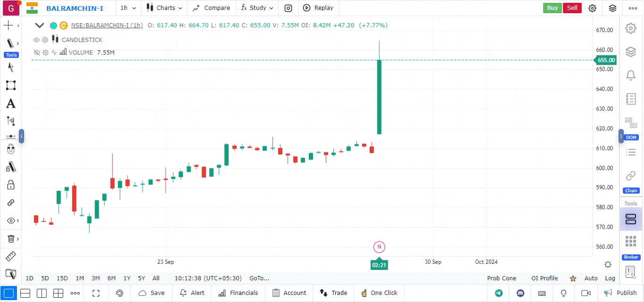Open the alerts bell in right sidebar

click(630, 75)
